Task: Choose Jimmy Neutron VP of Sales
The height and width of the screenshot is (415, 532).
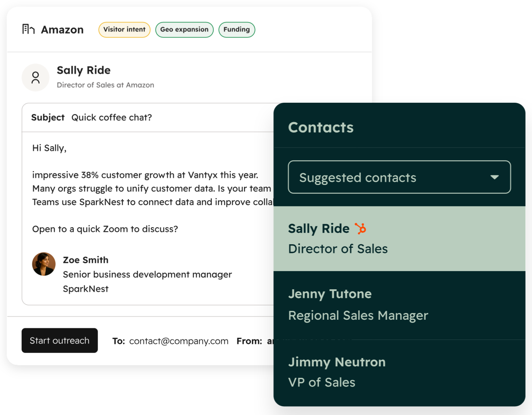Action: pyautogui.click(x=399, y=373)
